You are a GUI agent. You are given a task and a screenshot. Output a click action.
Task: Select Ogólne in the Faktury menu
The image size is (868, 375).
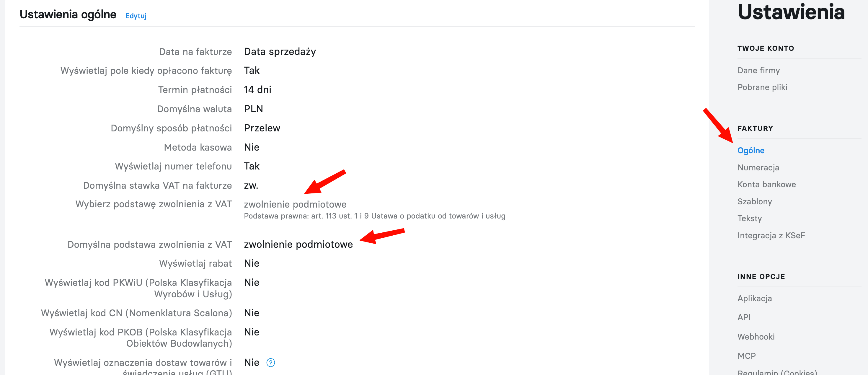pos(751,150)
